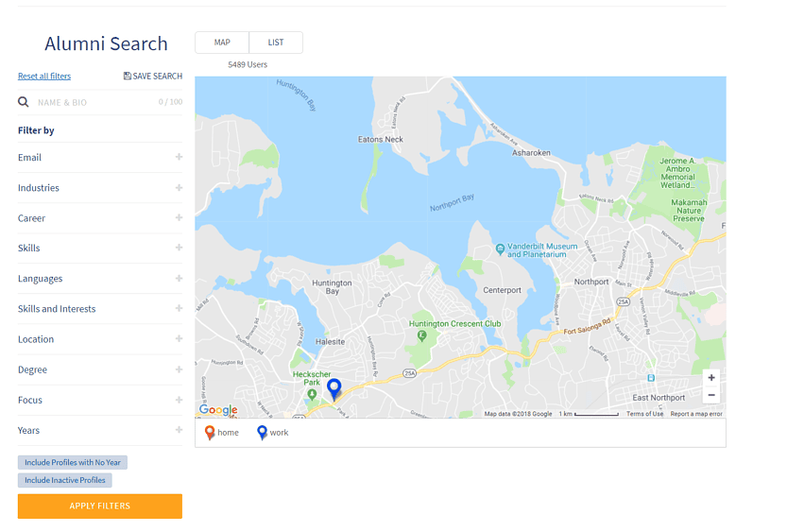Click the 5489 Users count text
The image size is (787, 532).
(248, 65)
